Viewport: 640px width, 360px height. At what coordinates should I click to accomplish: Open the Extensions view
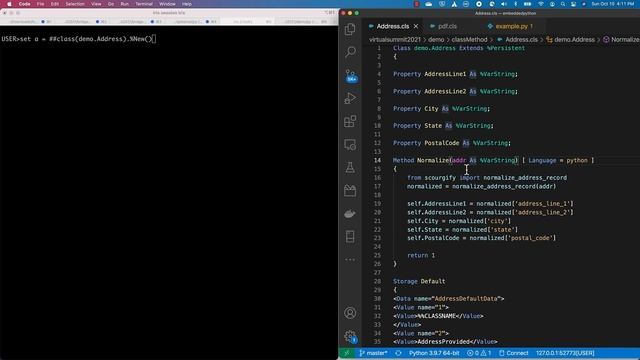pyautogui.click(x=350, y=121)
